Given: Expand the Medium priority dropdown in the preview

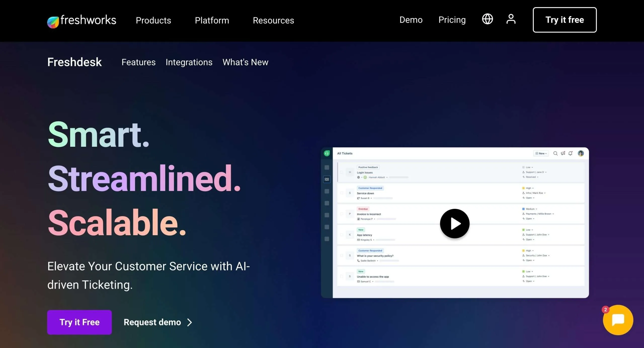Looking at the screenshot, I should (x=530, y=209).
